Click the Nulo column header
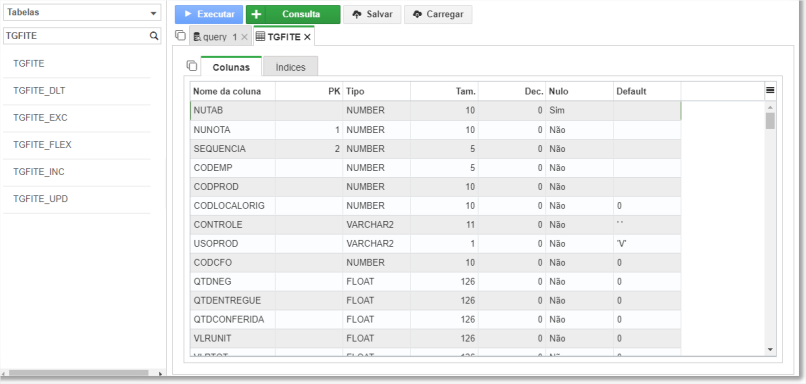The image size is (806, 384). [x=579, y=92]
